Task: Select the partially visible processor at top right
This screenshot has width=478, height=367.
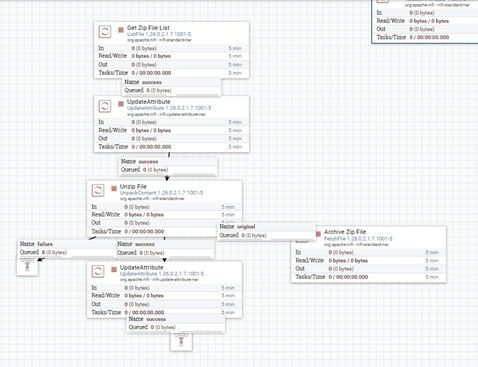Action: coord(425,21)
